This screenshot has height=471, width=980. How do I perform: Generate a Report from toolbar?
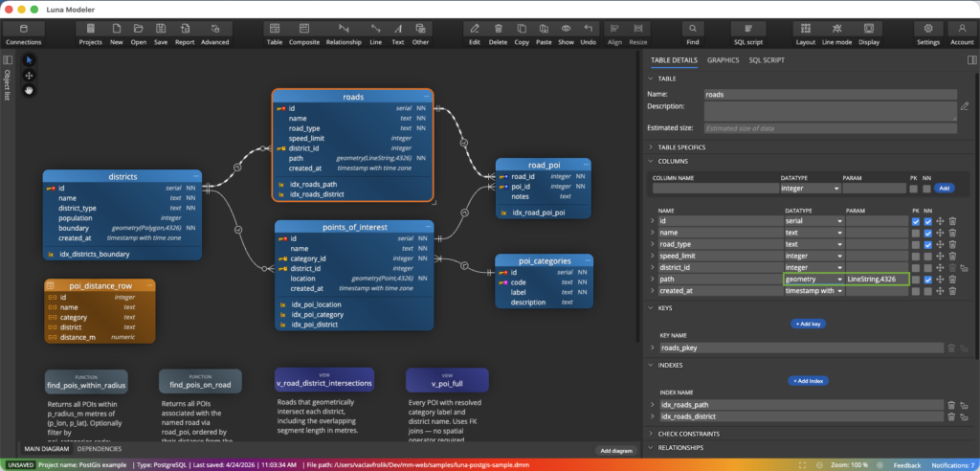185,34
